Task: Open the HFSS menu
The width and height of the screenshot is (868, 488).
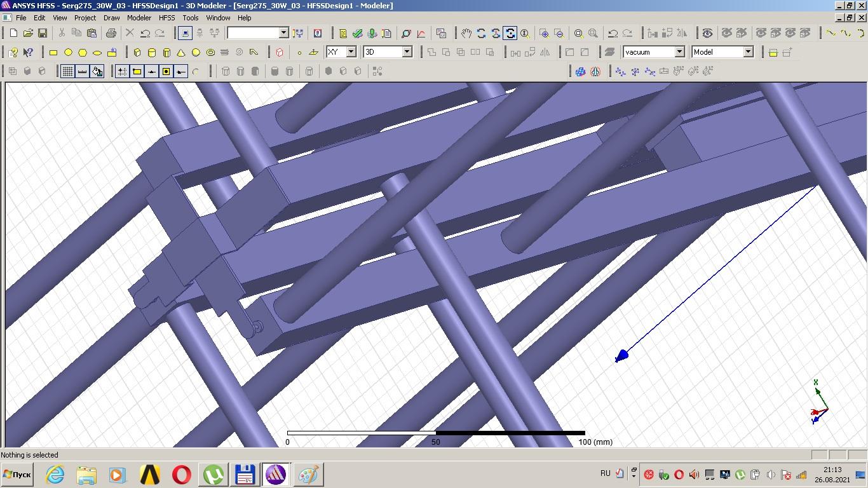Action: (x=166, y=18)
